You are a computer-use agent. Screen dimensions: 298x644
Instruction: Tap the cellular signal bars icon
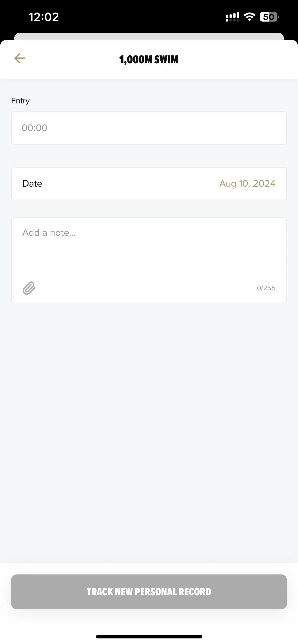[233, 17]
